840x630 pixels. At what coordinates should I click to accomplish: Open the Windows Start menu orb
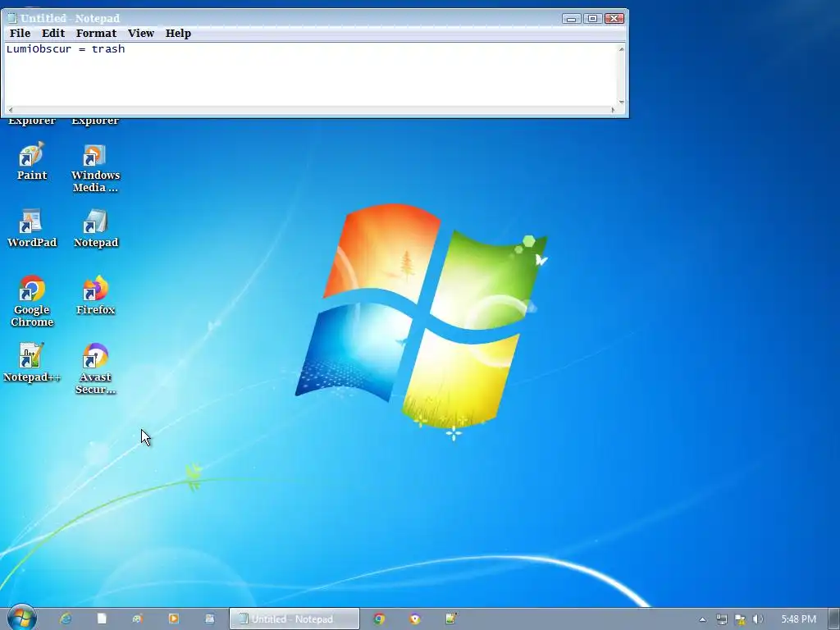coord(22,618)
